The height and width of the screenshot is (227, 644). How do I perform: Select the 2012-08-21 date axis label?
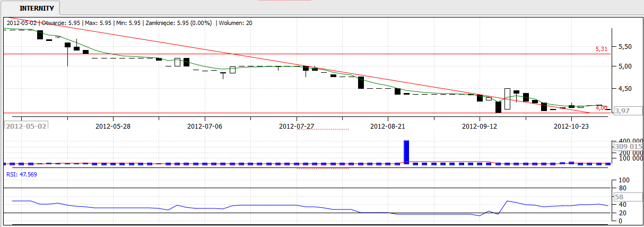coord(388,127)
